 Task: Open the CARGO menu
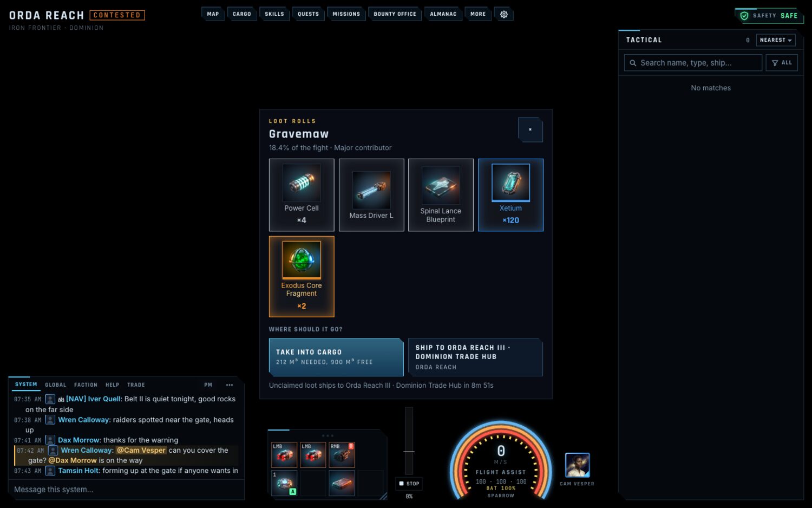(x=242, y=14)
